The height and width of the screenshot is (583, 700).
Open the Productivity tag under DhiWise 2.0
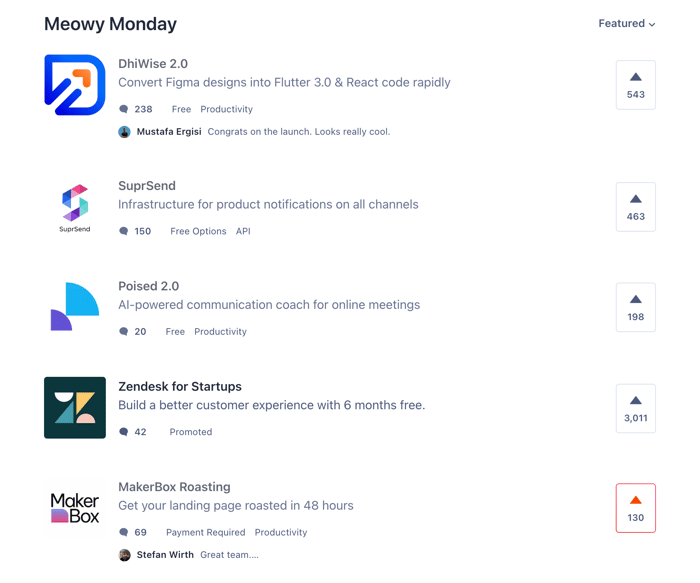point(226,109)
